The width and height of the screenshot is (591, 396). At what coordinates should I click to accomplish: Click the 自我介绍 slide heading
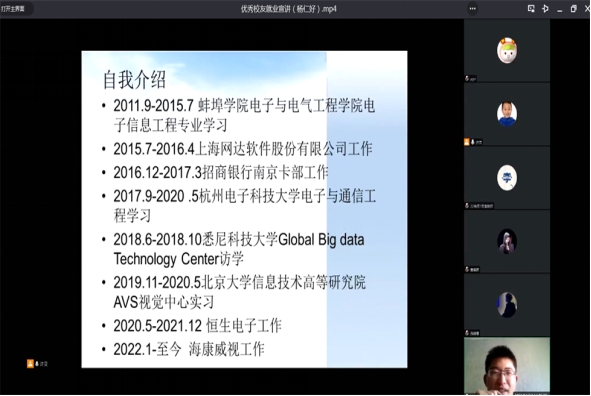(x=135, y=80)
